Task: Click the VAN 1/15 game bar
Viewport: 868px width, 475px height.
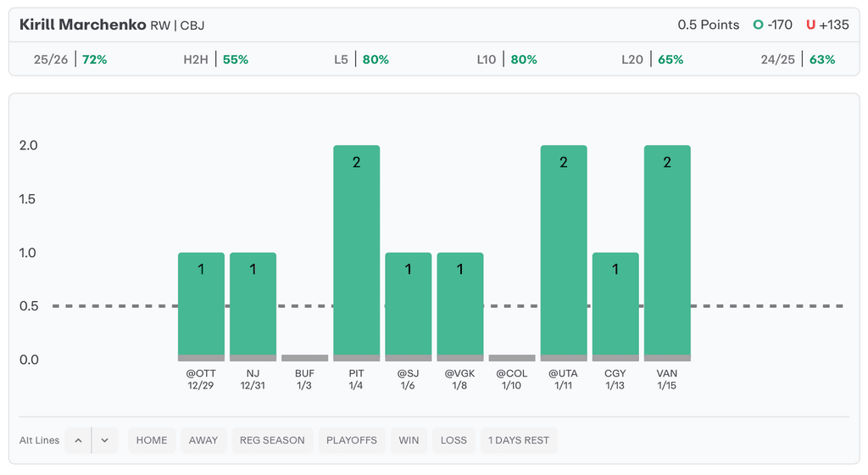Action: (667, 253)
